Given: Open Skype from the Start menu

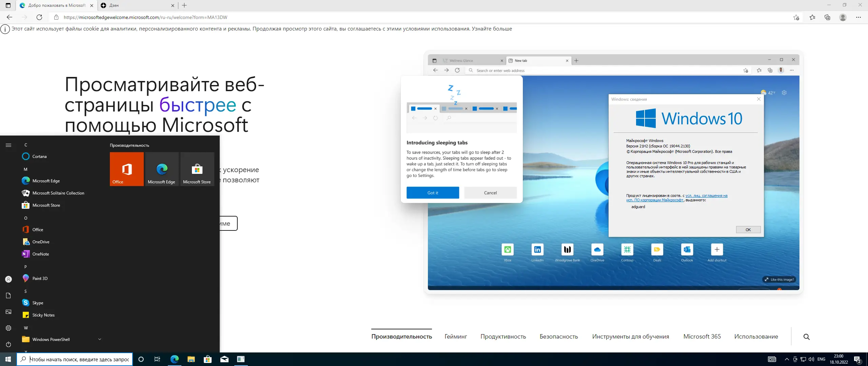Looking at the screenshot, I should pyautogui.click(x=38, y=303).
